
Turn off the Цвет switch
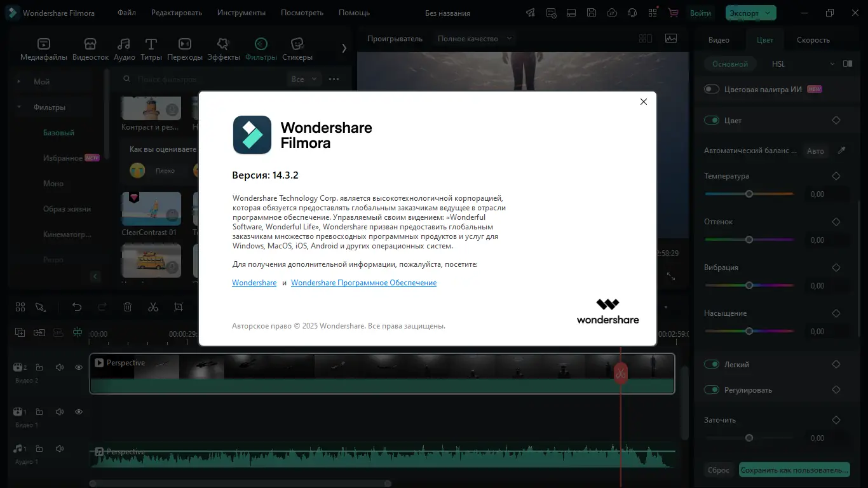pos(712,120)
